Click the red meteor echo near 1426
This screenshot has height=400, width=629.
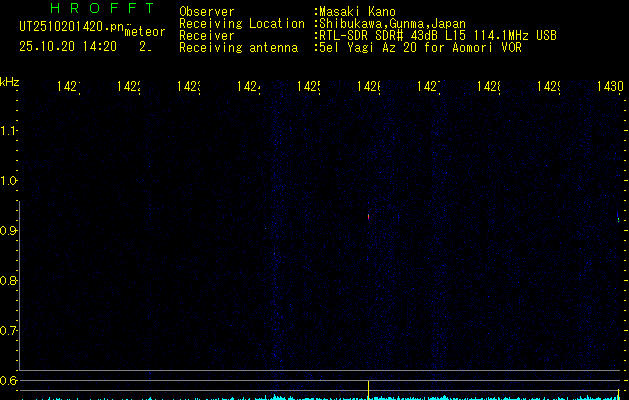368,217
